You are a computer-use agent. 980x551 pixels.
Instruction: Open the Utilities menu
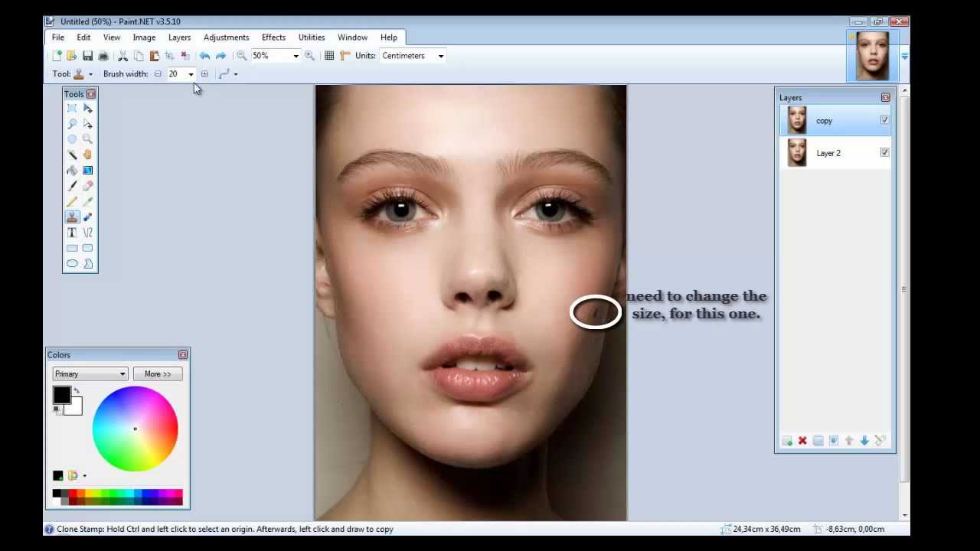click(312, 37)
